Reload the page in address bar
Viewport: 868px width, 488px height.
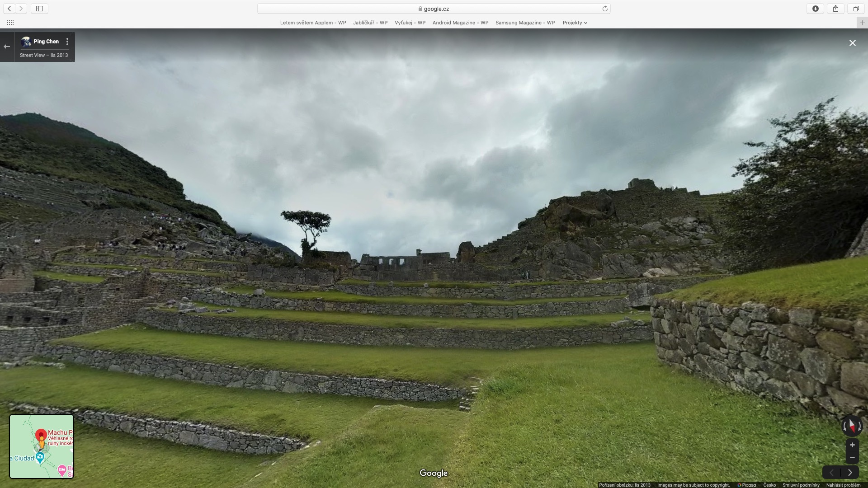[605, 9]
